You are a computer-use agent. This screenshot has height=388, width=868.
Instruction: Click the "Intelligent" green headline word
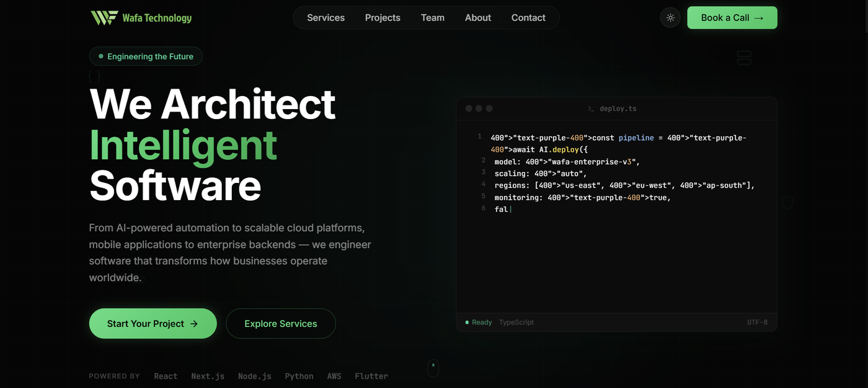(x=183, y=145)
